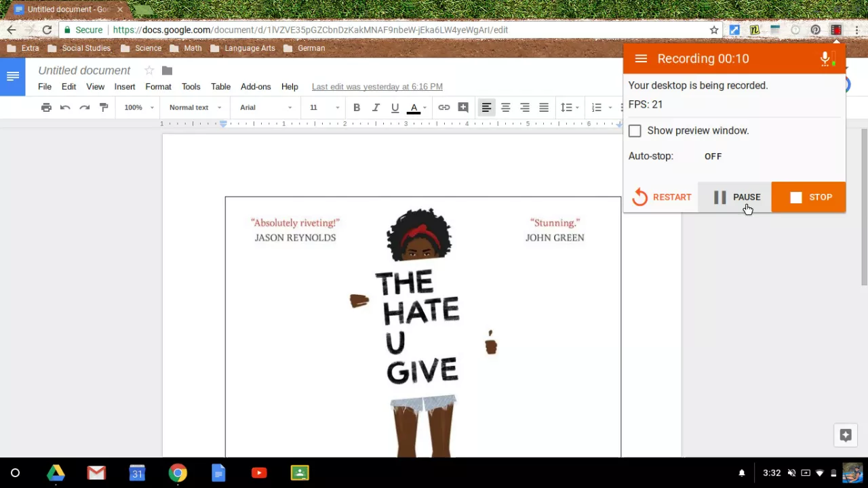This screenshot has height=488, width=868.
Task: Open the Add-ons menu
Action: pyautogui.click(x=256, y=87)
